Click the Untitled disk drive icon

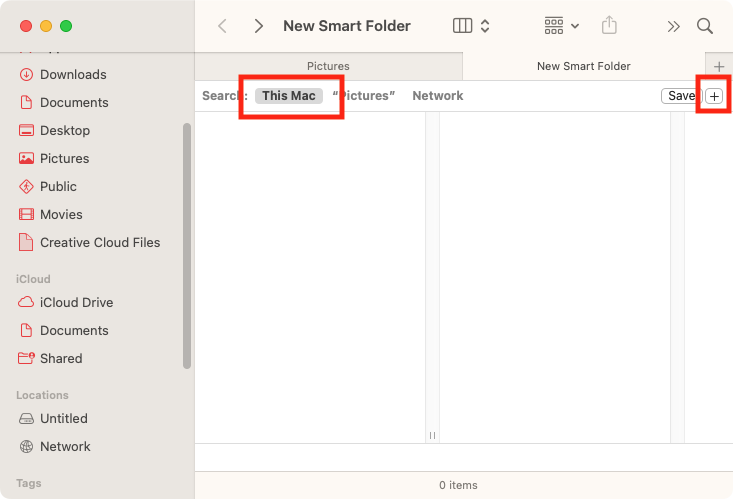click(26, 419)
